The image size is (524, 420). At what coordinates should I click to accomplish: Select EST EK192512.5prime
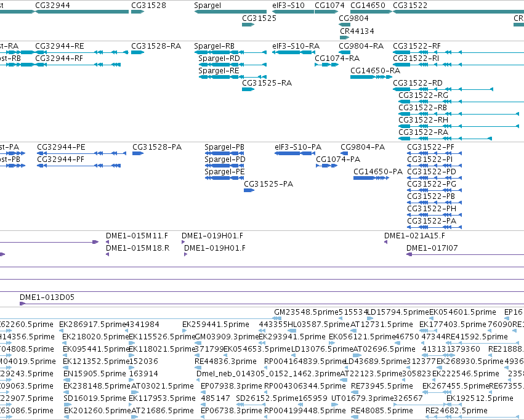(x=480, y=398)
